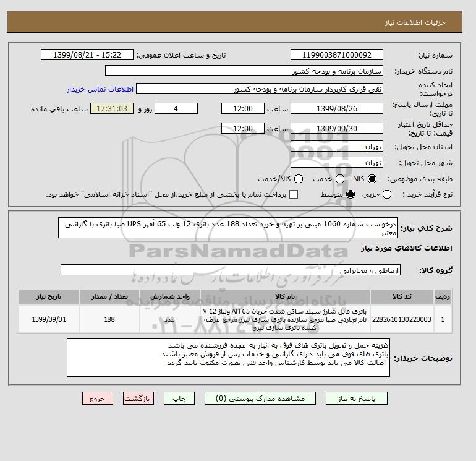
Task: Choose the جزیی purchase type radio
Action: [387, 194]
